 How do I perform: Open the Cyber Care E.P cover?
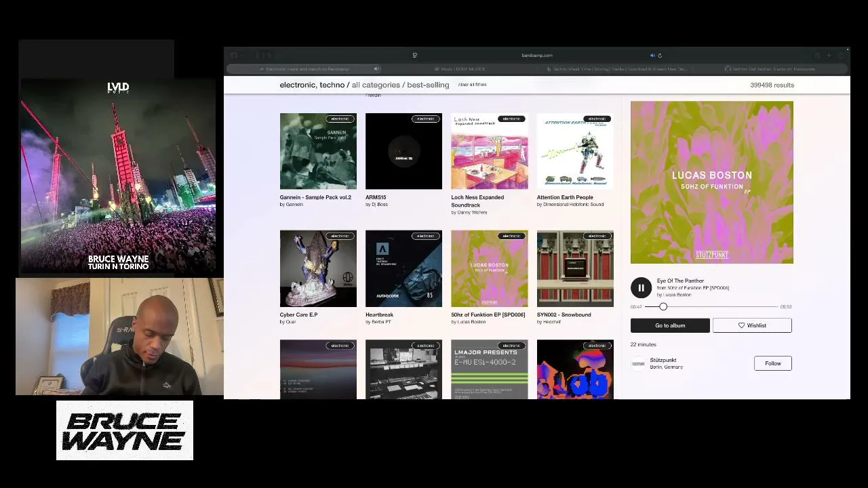[318, 268]
